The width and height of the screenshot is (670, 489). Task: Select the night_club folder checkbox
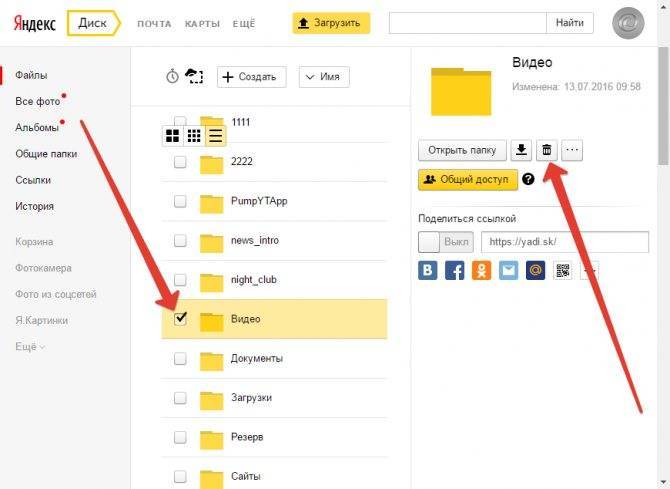[180, 280]
